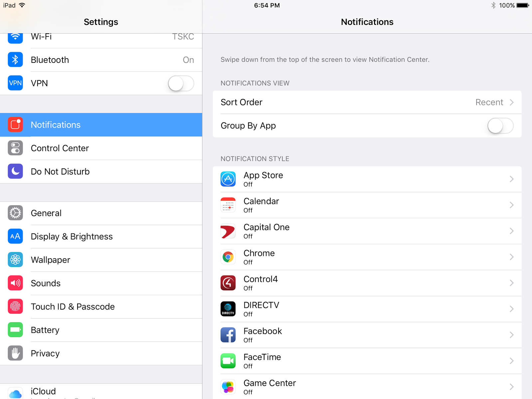The width and height of the screenshot is (532, 399).
Task: Tap the VPN icon
Action: coord(15,83)
